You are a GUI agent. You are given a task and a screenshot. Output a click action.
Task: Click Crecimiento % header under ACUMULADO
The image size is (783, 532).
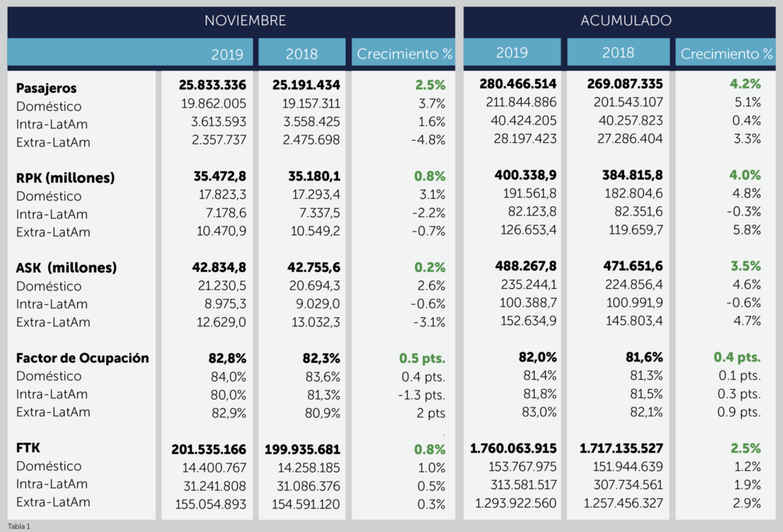726,54
